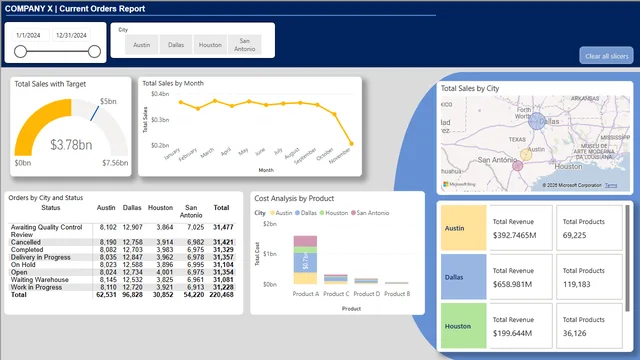
Task: Click the Microsoft Bing logo on map
Action: click(459, 184)
